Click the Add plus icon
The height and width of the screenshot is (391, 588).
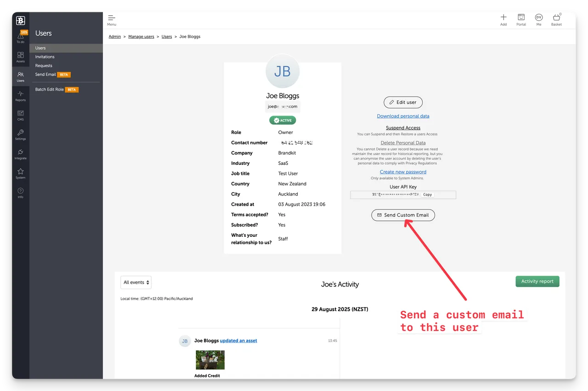coord(503,19)
